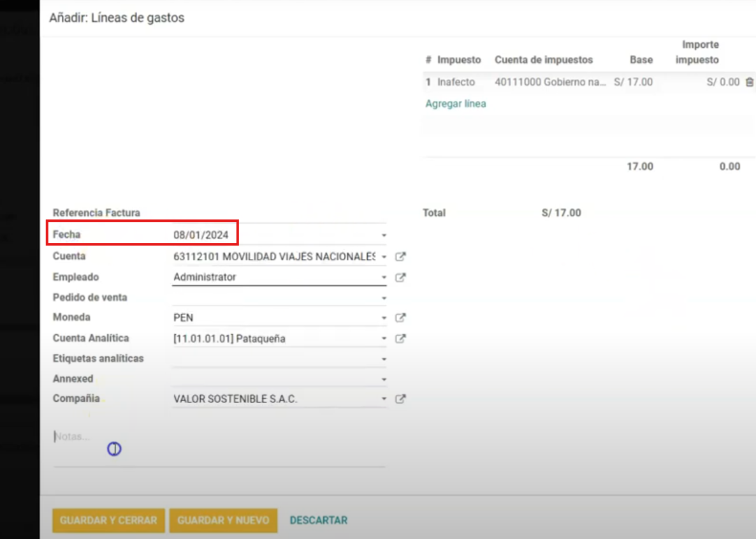
Task: Open external link for Cuenta Analítica field
Action: coord(400,339)
